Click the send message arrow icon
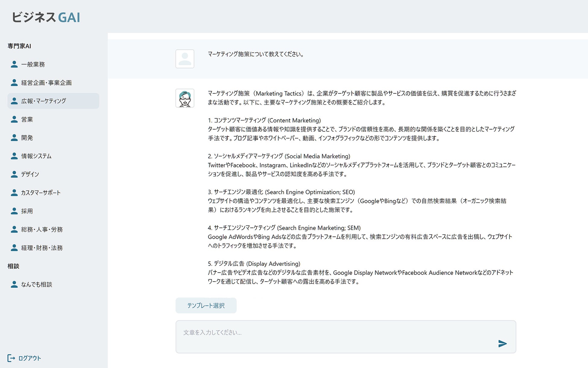Viewport: 588px width, 368px height. 502,344
